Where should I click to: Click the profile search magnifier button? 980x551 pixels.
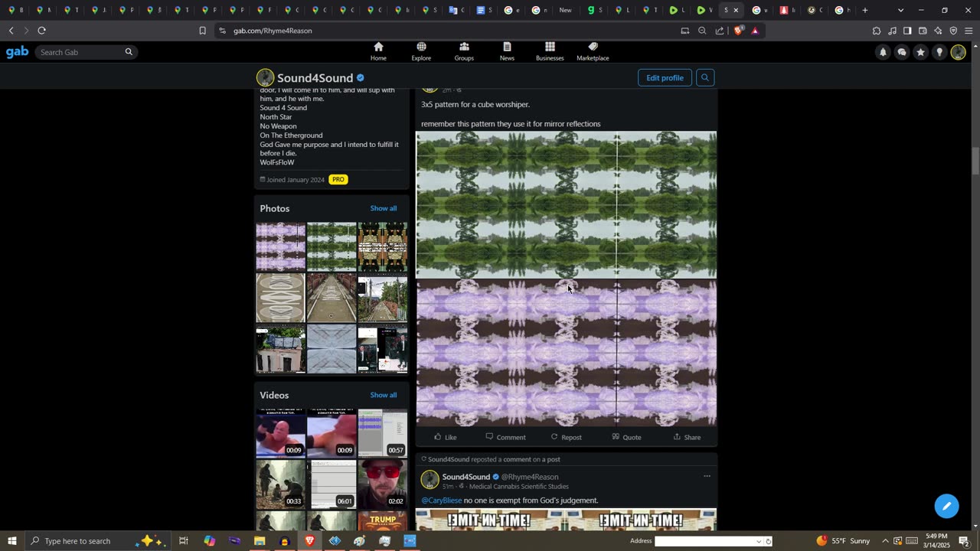tap(705, 77)
